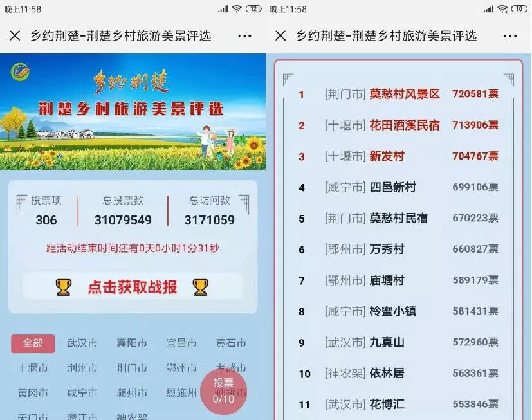Tap the banner image 荆楚乡村旅游美景评选
Viewport: 532px width, 420px height.
(x=133, y=112)
